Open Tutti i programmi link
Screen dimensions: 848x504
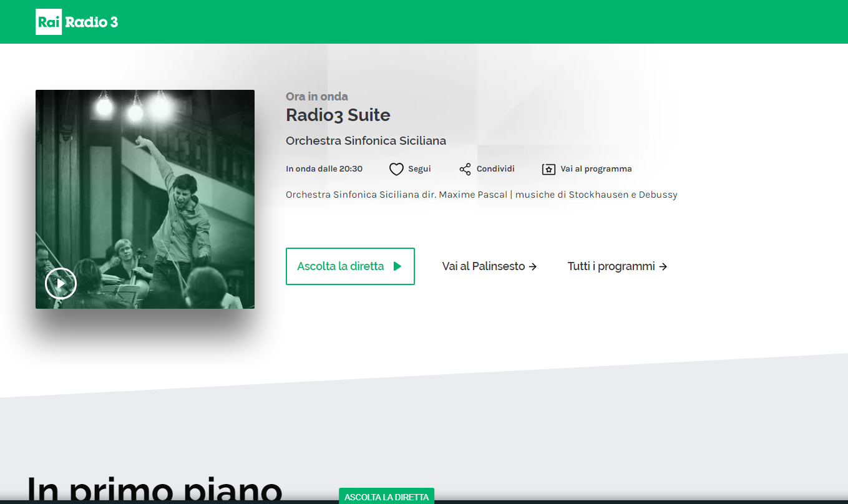click(617, 266)
